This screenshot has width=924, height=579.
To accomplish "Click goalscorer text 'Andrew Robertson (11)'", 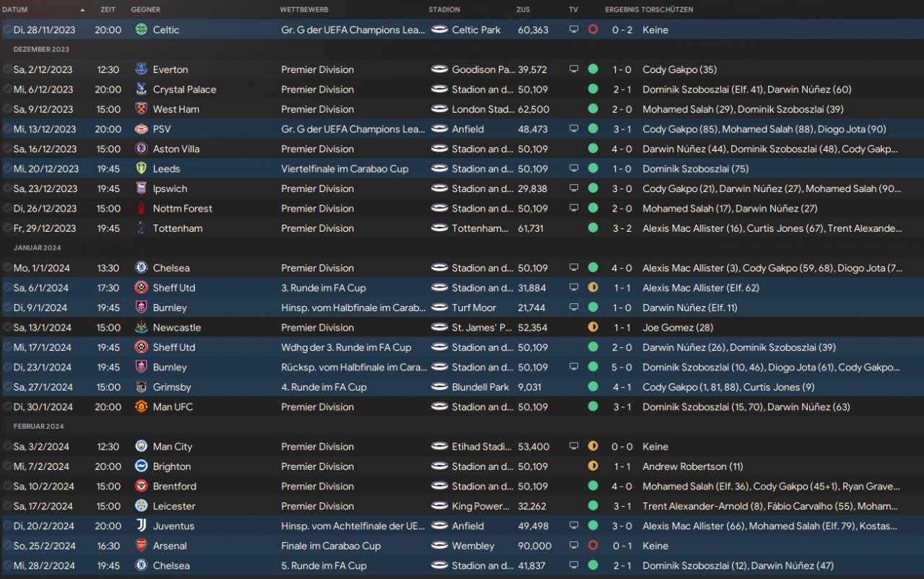I will point(693,466).
